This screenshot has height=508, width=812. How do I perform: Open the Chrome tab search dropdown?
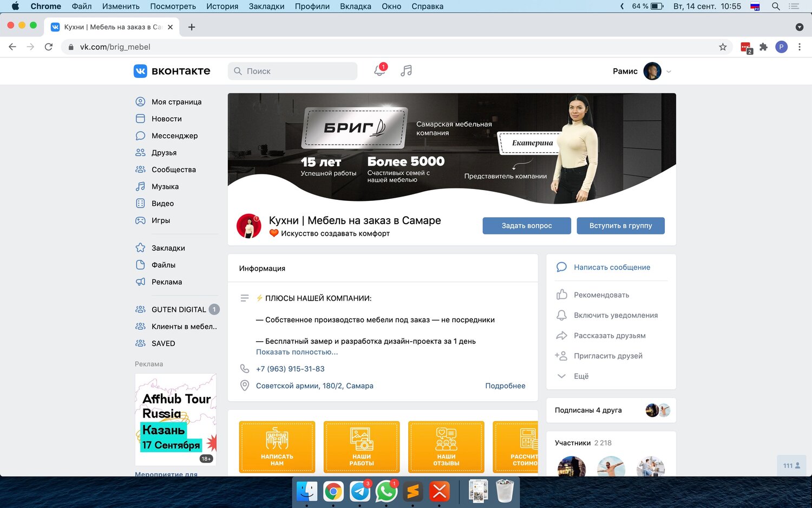[800, 27]
